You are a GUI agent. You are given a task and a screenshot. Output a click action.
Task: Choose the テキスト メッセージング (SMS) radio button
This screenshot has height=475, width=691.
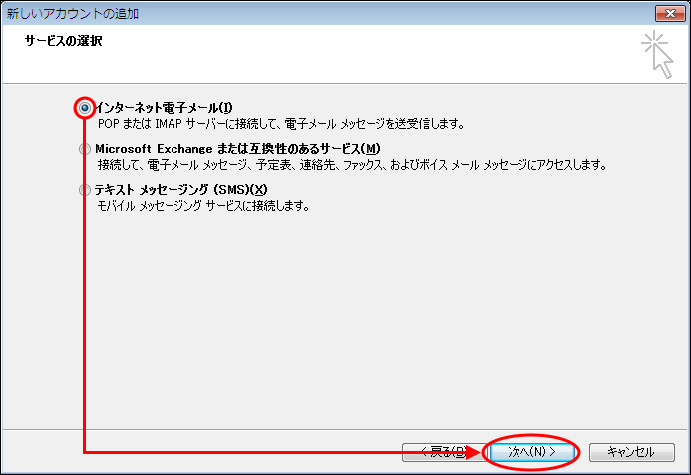[85, 190]
